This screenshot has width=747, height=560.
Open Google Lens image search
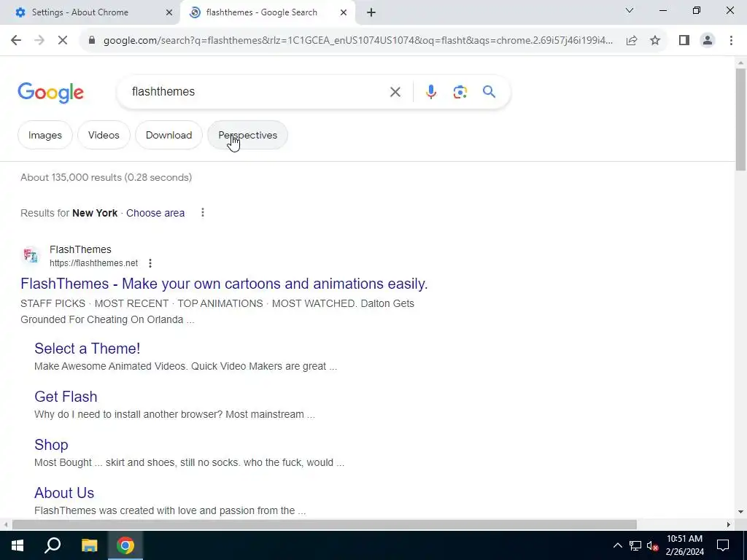(x=460, y=92)
